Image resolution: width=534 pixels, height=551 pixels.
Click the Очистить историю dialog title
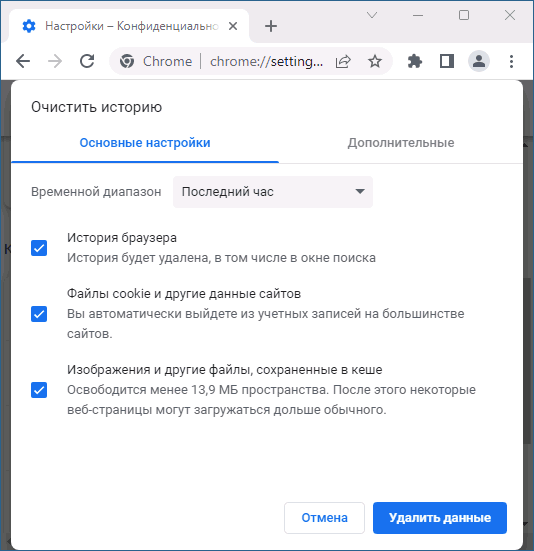pyautogui.click(x=96, y=107)
